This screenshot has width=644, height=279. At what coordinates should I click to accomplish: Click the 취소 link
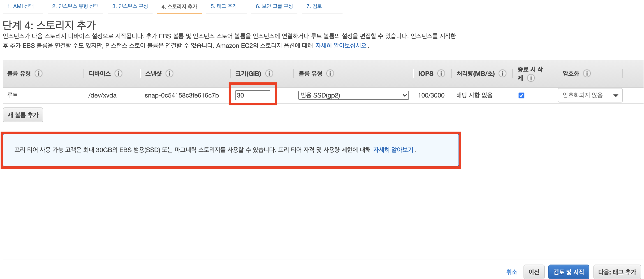tap(512, 272)
